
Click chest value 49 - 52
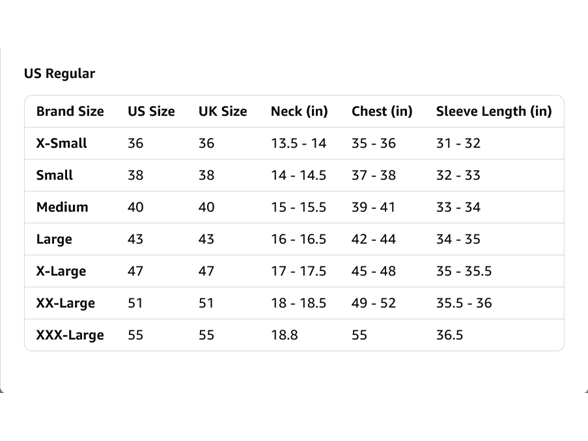coord(374,303)
